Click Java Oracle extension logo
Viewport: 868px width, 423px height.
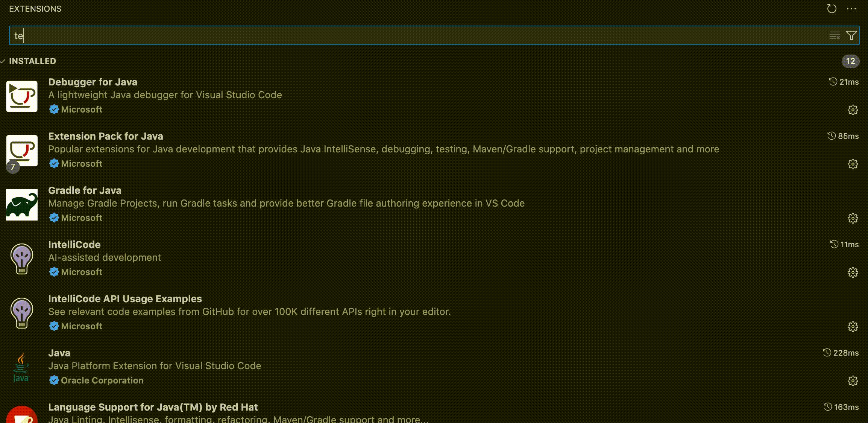point(21,367)
